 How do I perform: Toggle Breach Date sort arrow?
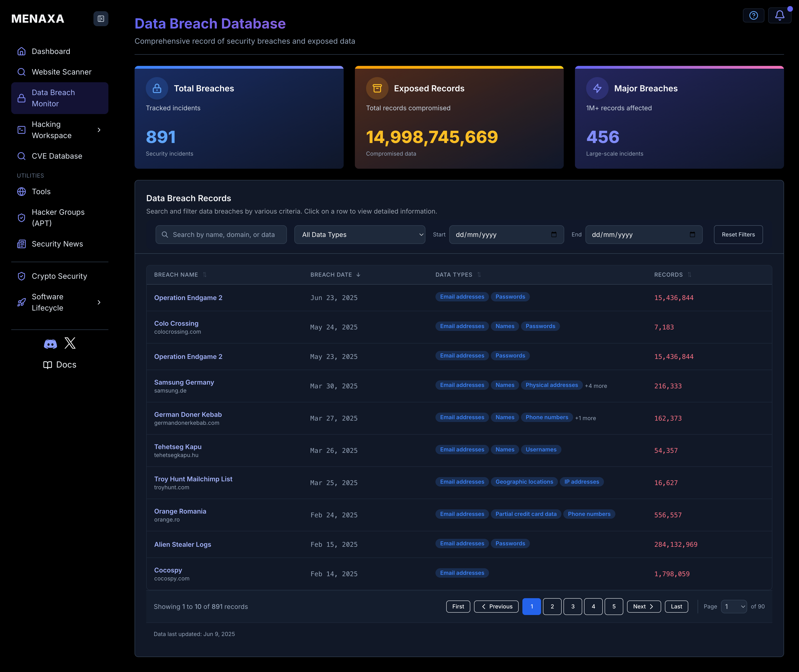pyautogui.click(x=358, y=275)
